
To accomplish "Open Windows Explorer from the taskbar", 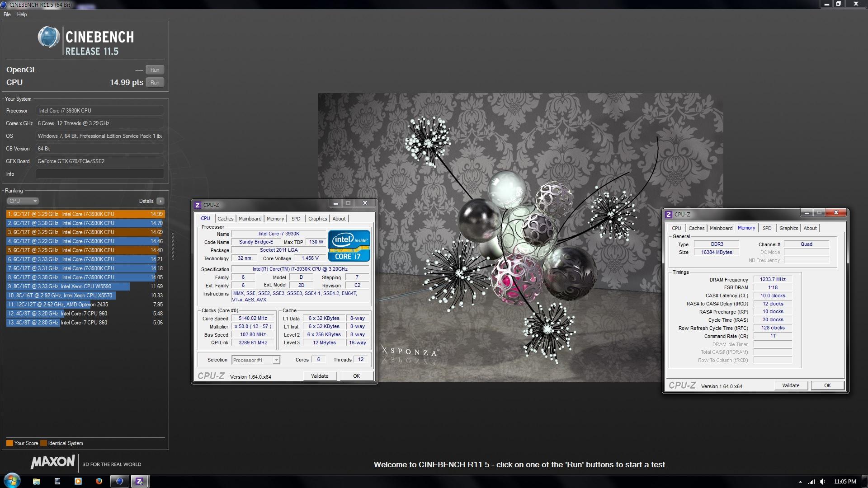I will [37, 481].
